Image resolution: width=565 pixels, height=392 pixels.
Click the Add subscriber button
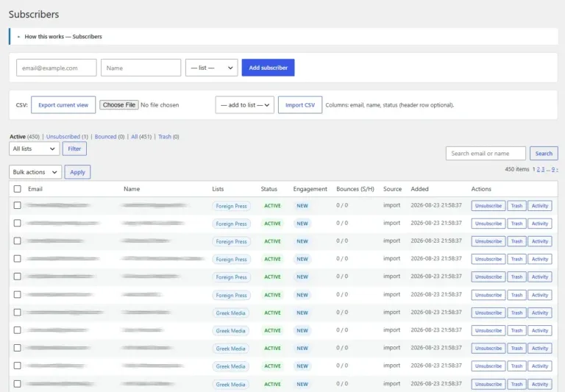[268, 68]
